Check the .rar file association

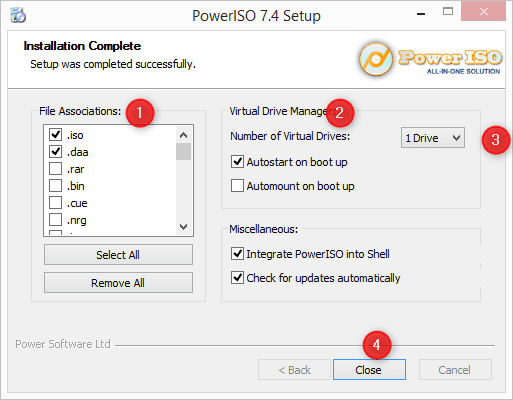[55, 169]
